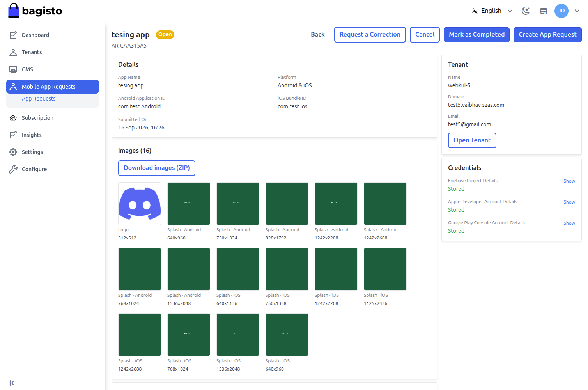Click the Subscription sidebar icon
The image size is (588, 390).
point(13,118)
